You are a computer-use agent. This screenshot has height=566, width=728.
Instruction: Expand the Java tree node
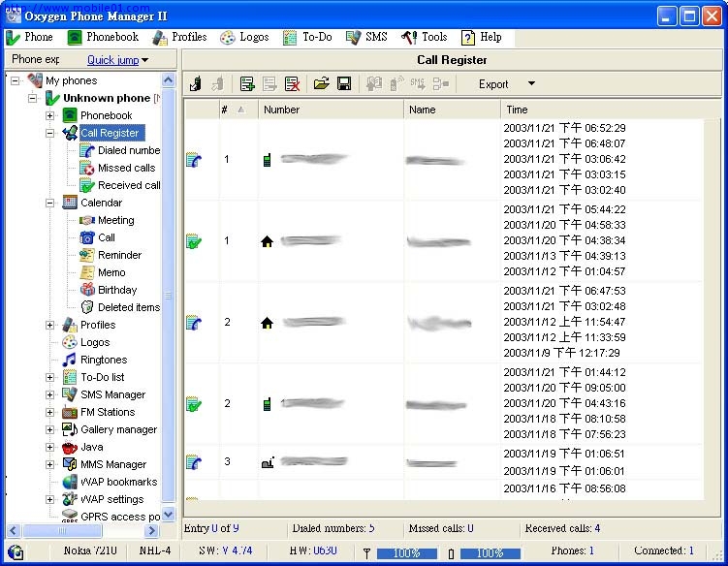click(x=49, y=447)
